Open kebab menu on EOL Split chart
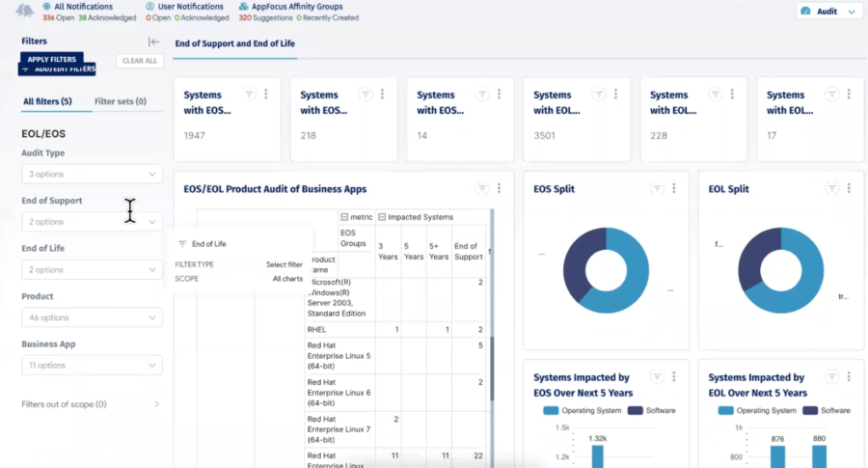 pyautogui.click(x=849, y=189)
